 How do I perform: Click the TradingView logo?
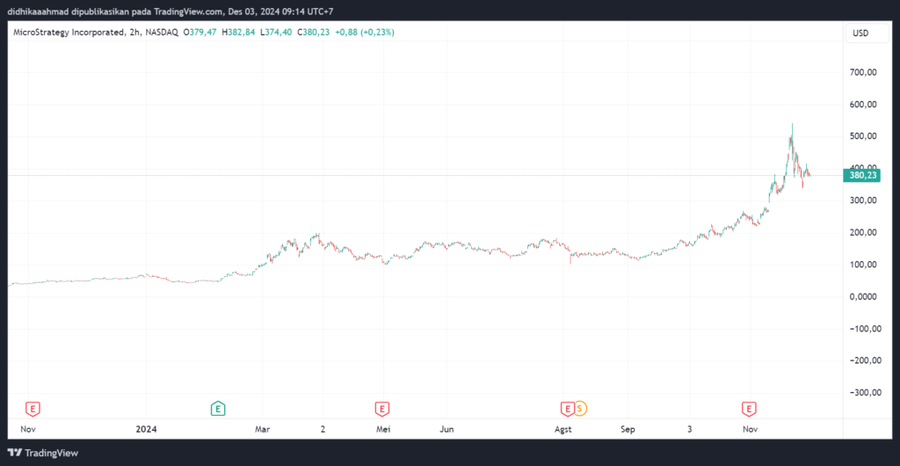[43, 452]
